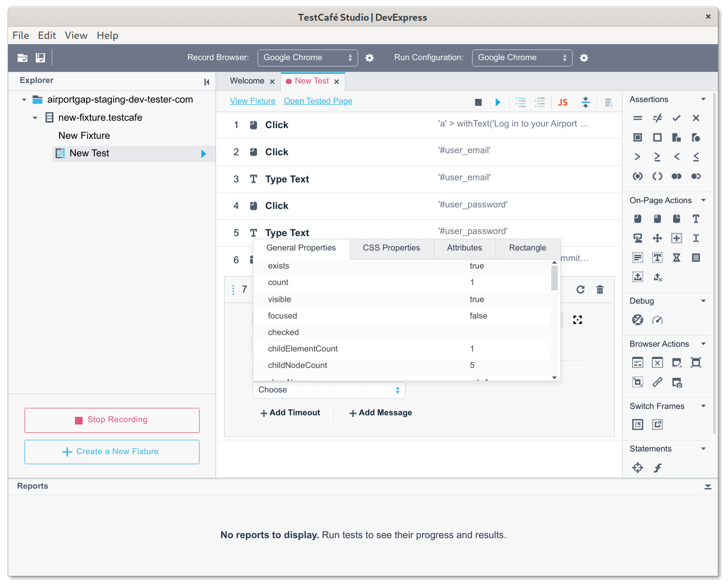728x586 pixels.
Task: Minimize the Reports panel
Action: coord(708,487)
